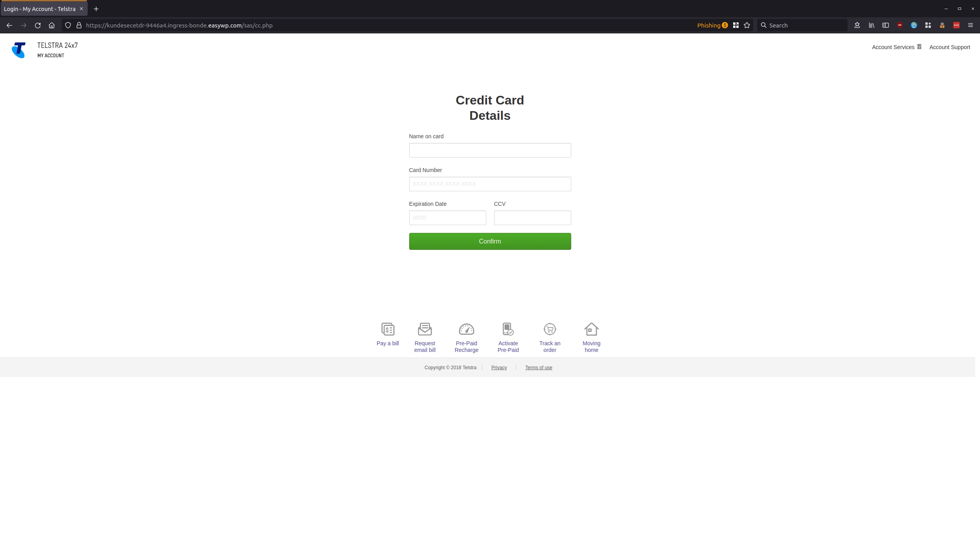Click the CCV input field
This screenshot has width=980, height=555.
[x=532, y=217]
